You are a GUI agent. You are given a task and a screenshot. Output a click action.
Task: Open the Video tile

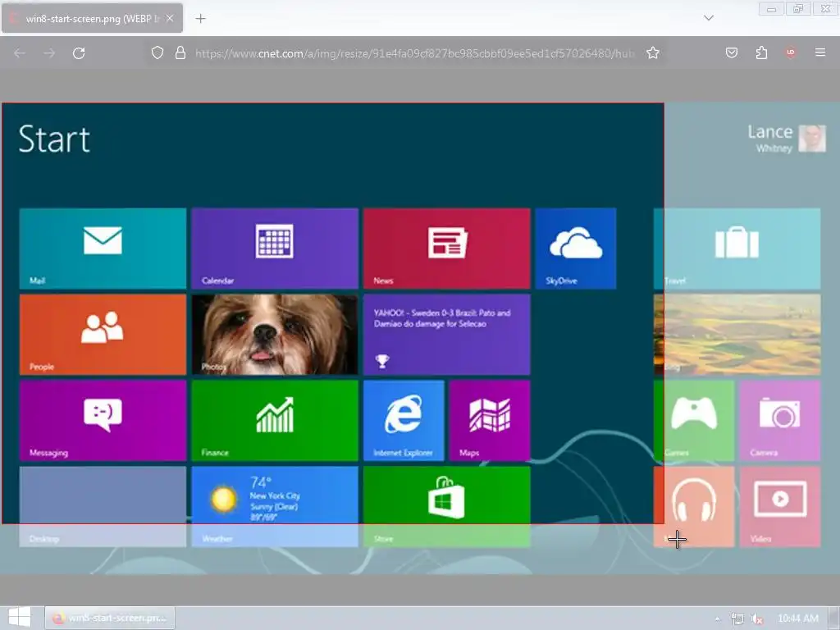pyautogui.click(x=780, y=507)
